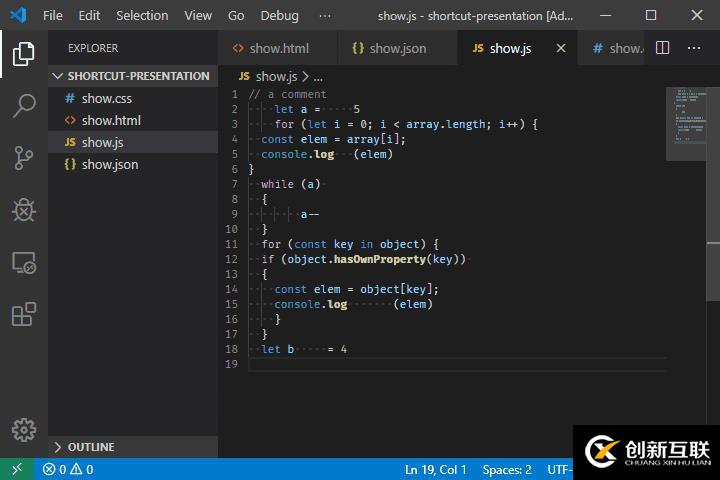Collapse the SHORTCUT-PRESENTATION folder section
Image resolution: width=720 pixels, height=480 pixels.
[133, 76]
